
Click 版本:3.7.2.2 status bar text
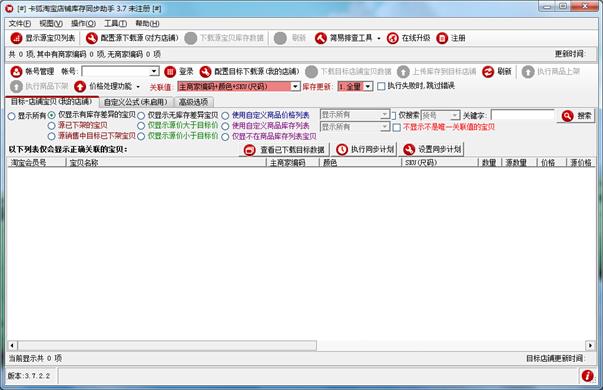(29, 376)
